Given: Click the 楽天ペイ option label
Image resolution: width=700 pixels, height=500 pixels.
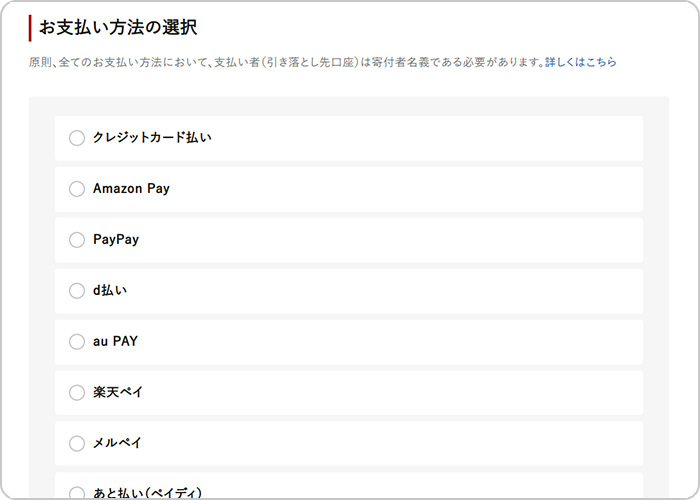Looking at the screenshot, I should point(118,393).
